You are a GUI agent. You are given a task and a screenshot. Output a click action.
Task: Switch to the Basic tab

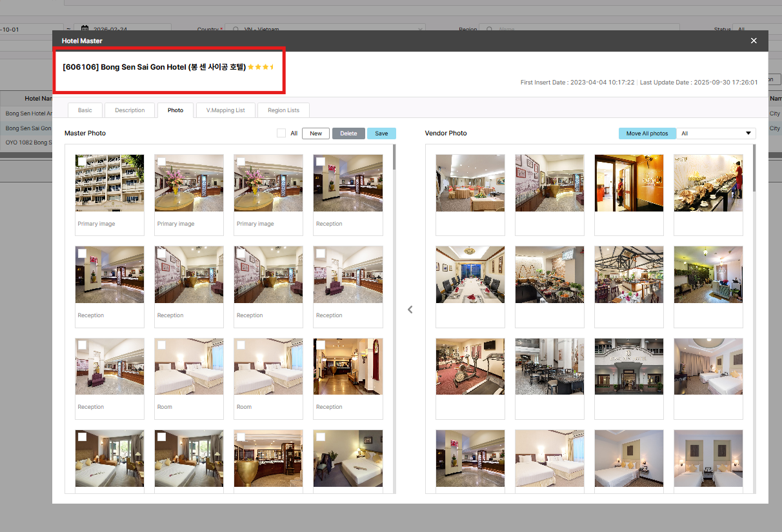85,110
